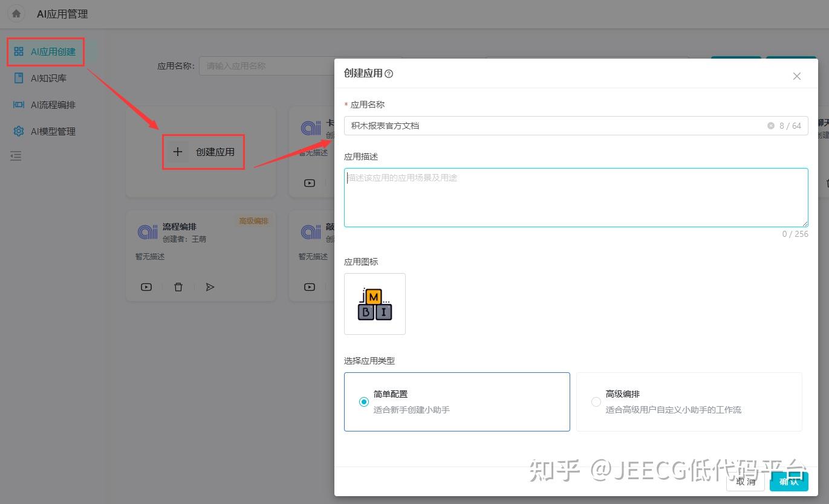Click the JMBI application icon thumbnail
This screenshot has height=504, width=829.
click(x=375, y=304)
